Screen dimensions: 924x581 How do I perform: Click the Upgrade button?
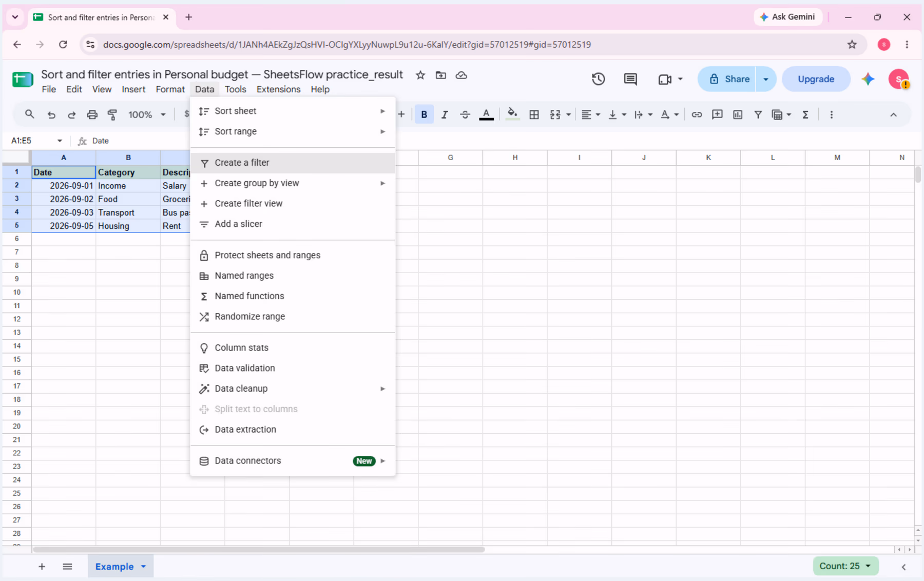tap(816, 79)
